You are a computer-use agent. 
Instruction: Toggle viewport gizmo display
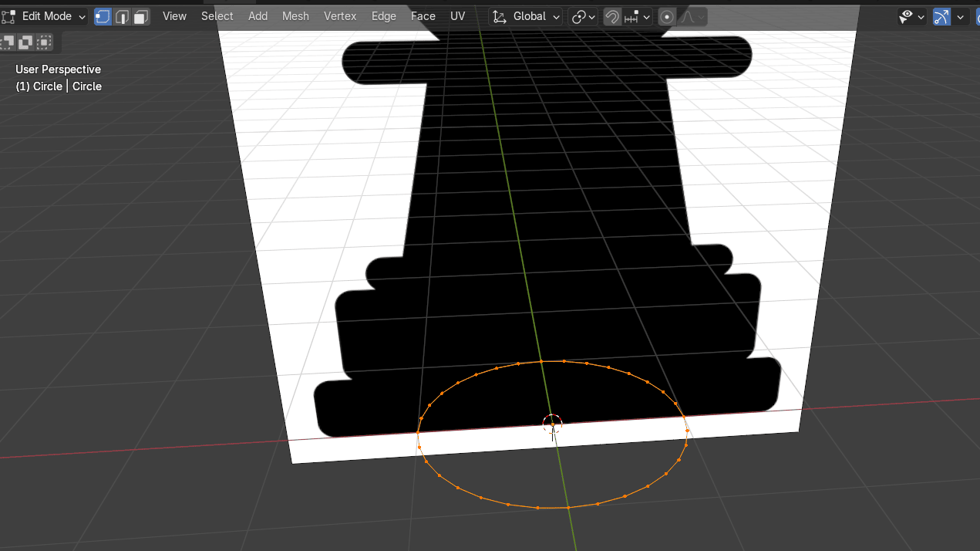coord(941,16)
